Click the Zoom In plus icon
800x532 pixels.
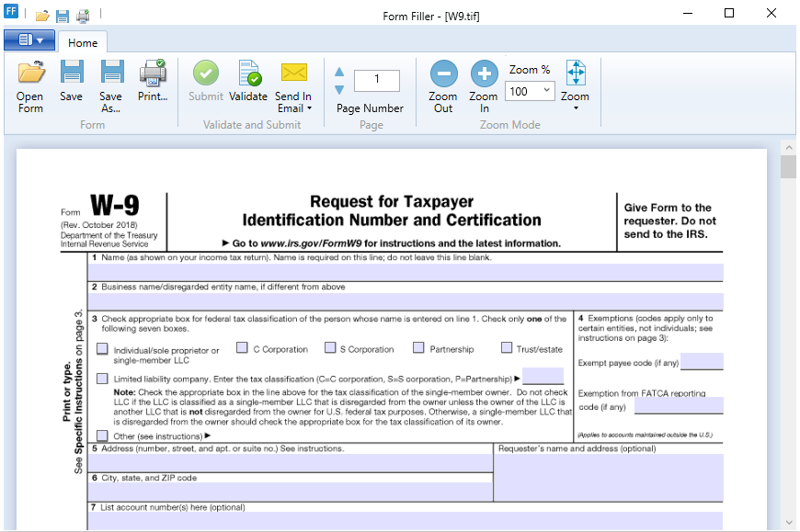(484, 74)
